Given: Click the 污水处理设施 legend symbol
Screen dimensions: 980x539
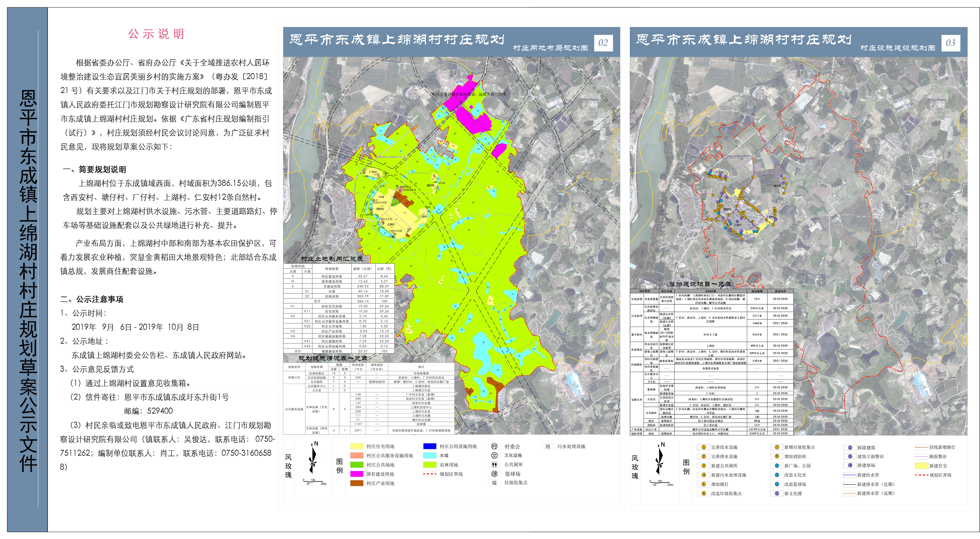Looking at the screenshot, I should [547, 447].
